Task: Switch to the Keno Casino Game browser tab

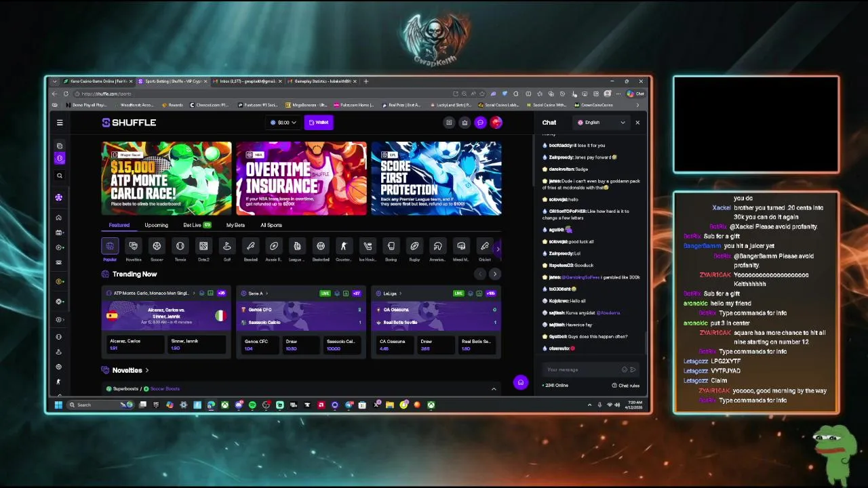Action: pos(98,81)
